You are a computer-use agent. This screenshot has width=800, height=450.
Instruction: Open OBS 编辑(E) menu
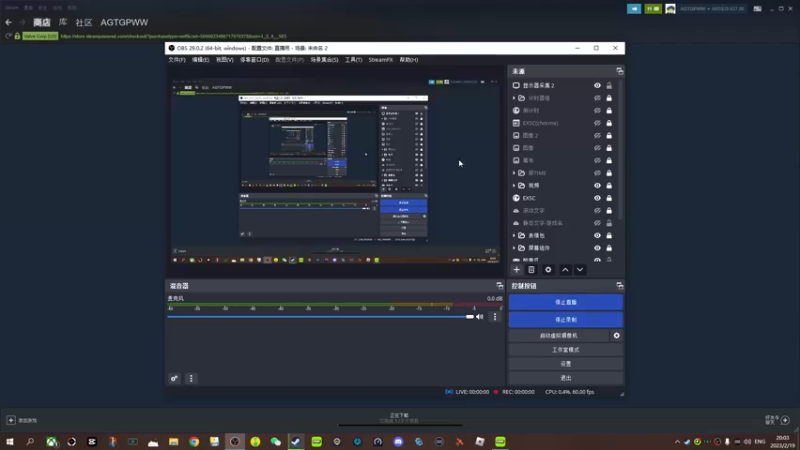[201, 60]
